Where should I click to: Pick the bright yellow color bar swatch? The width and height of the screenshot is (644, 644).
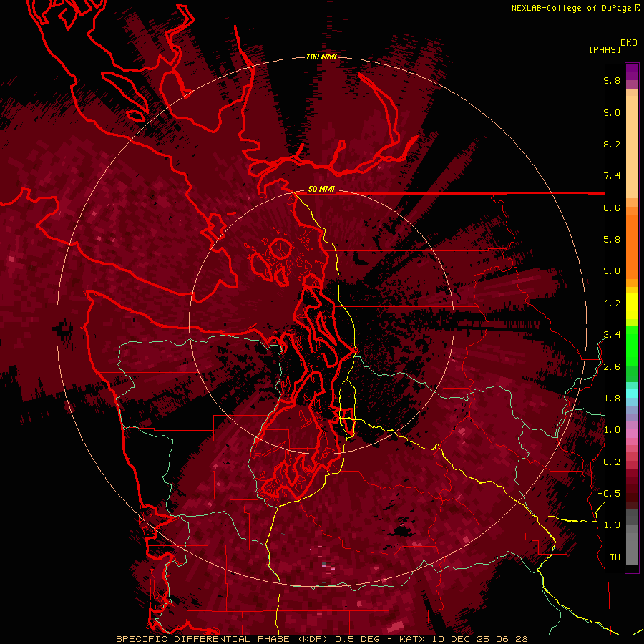tap(632, 306)
